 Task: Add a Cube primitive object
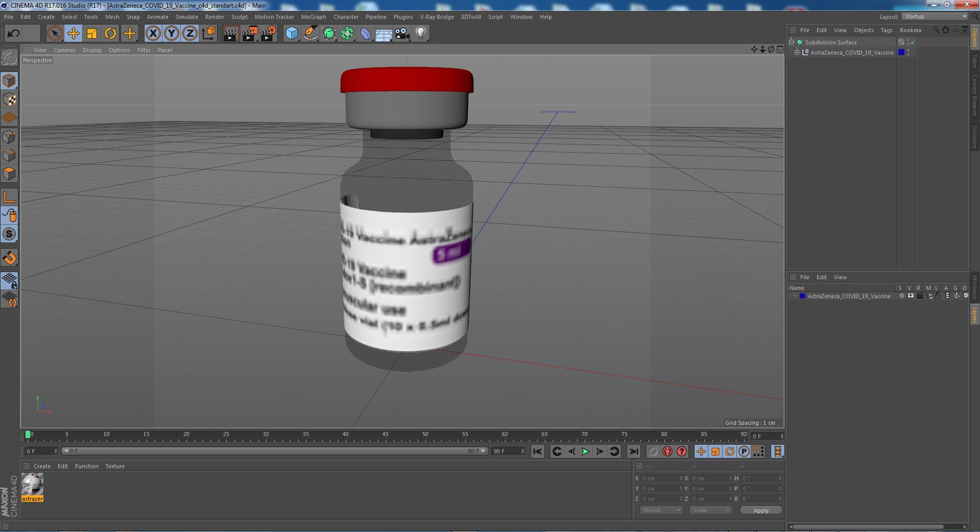click(x=292, y=34)
